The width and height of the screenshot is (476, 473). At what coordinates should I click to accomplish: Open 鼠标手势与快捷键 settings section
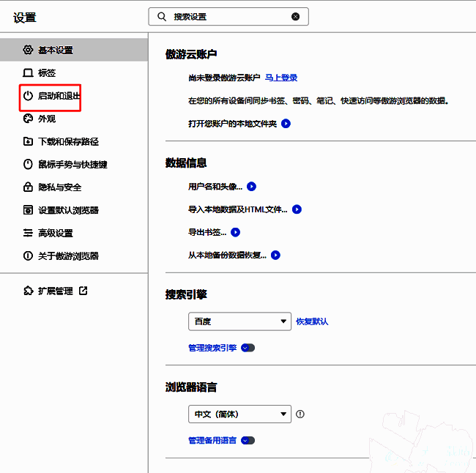(72, 165)
